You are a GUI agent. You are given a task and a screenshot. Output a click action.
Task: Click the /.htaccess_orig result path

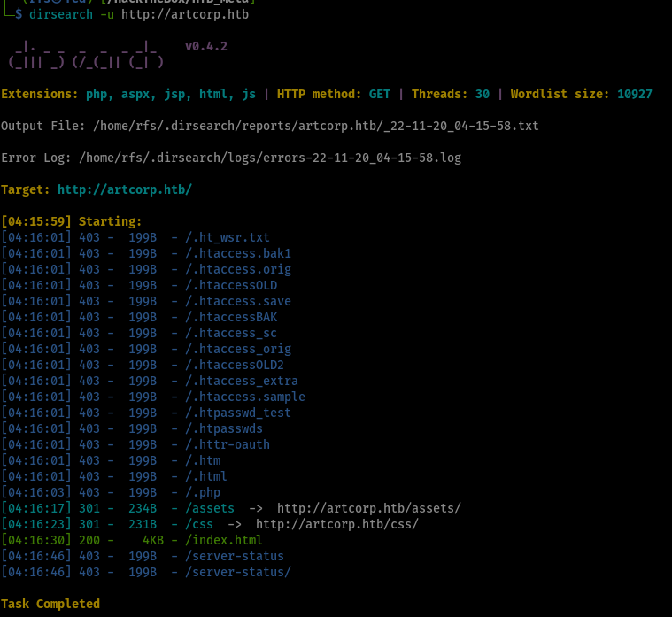click(x=238, y=349)
